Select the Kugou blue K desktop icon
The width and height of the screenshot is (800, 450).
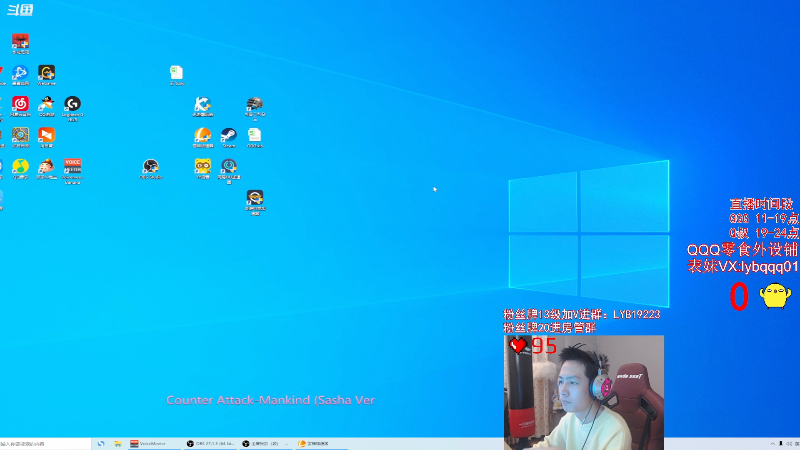(x=203, y=106)
